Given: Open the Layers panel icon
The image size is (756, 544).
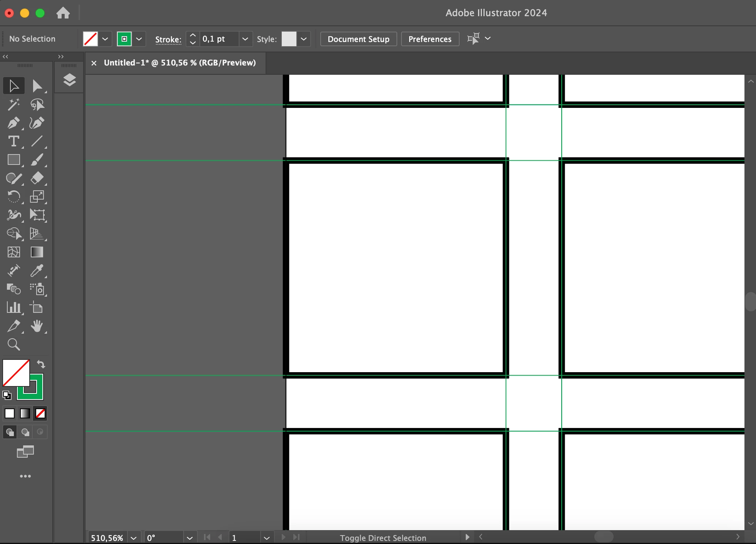Looking at the screenshot, I should tap(69, 80).
